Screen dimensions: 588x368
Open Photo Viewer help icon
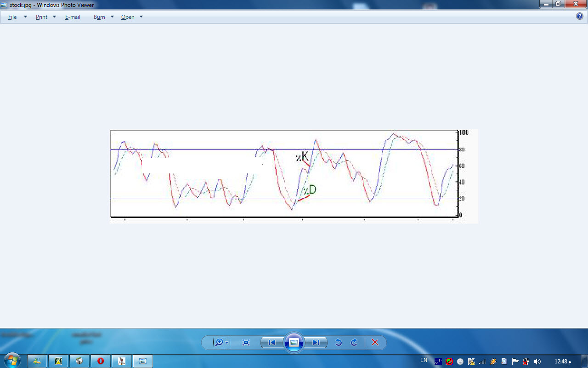pyautogui.click(x=580, y=16)
